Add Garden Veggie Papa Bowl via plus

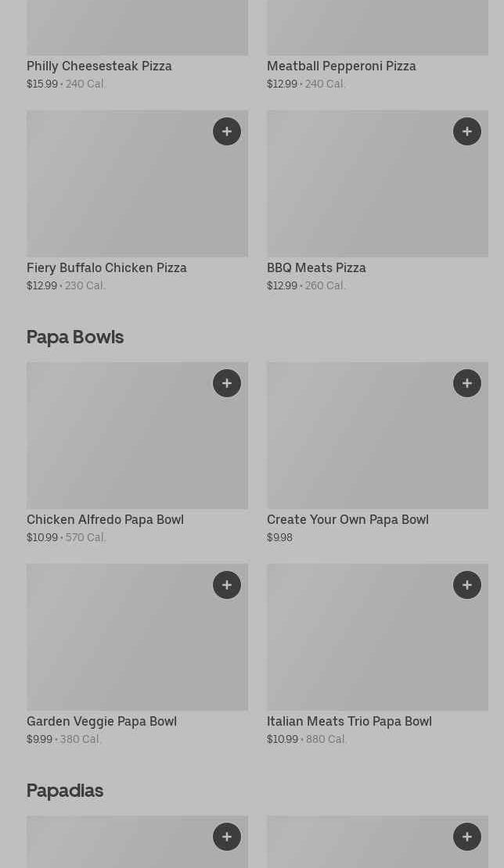(x=227, y=585)
